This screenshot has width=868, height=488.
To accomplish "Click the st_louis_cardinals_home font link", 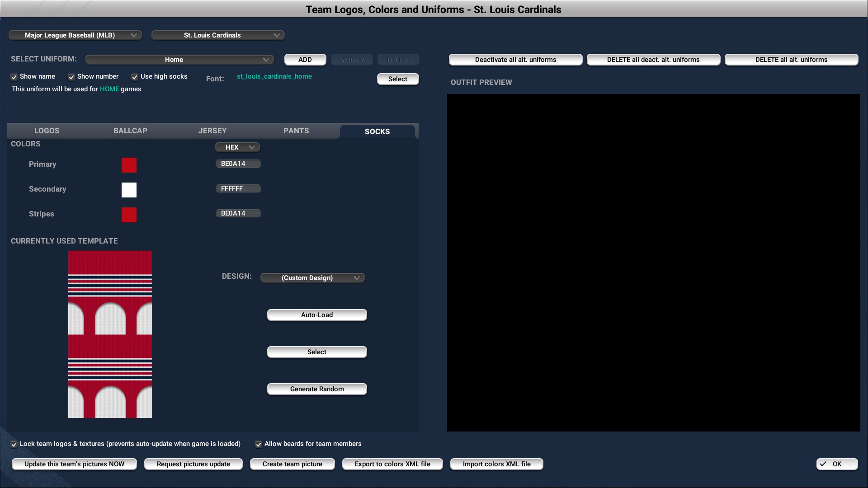I will coord(274,76).
